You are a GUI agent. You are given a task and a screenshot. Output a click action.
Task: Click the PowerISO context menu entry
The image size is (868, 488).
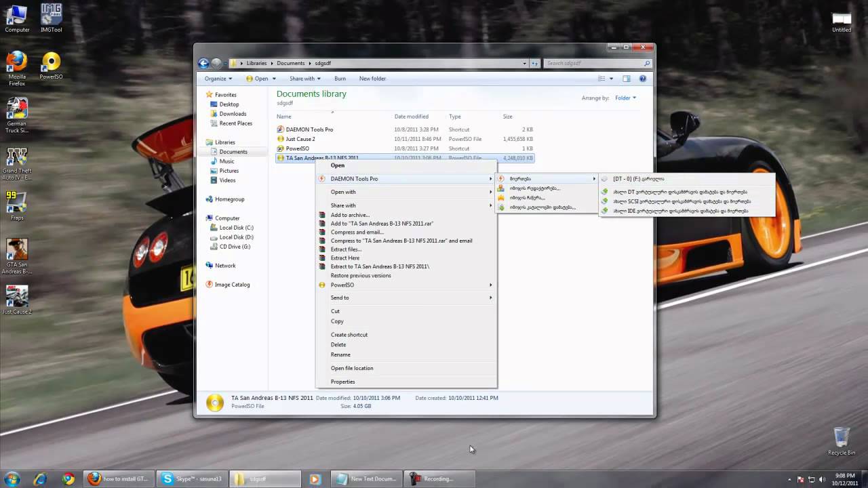pos(406,285)
